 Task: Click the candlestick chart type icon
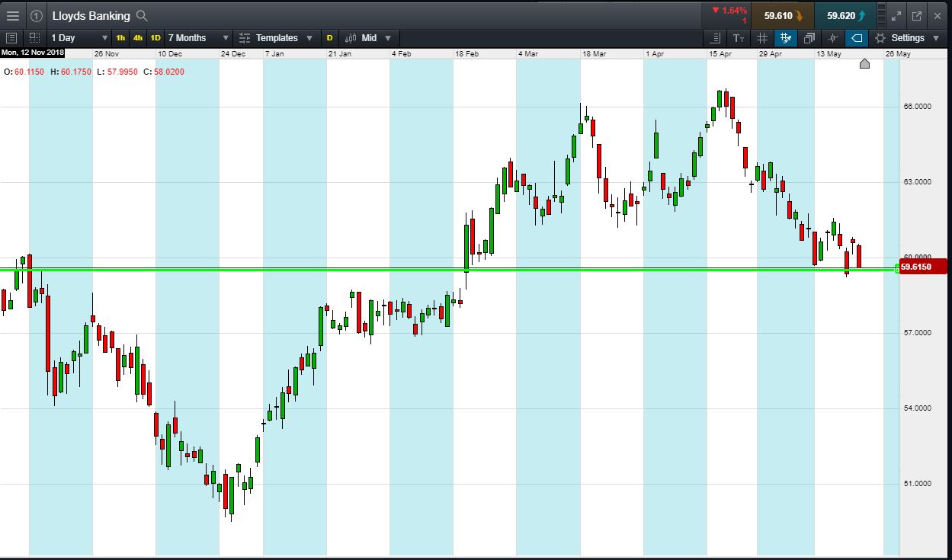point(351,37)
